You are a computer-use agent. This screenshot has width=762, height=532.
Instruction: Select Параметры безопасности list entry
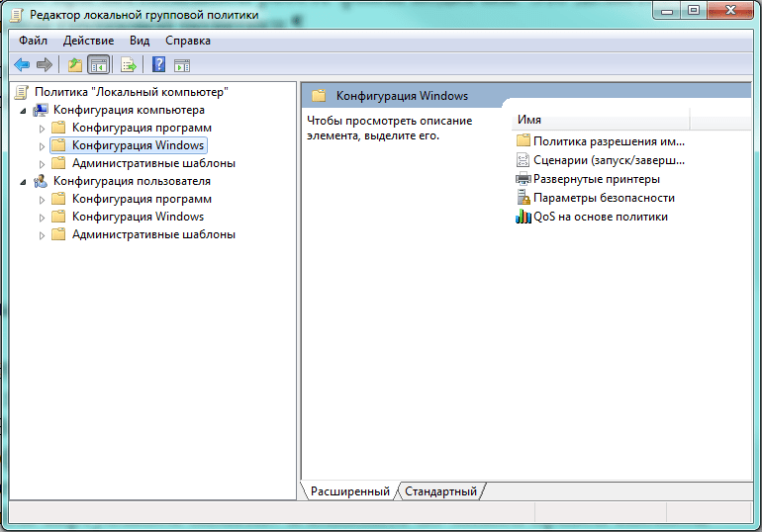(x=604, y=198)
